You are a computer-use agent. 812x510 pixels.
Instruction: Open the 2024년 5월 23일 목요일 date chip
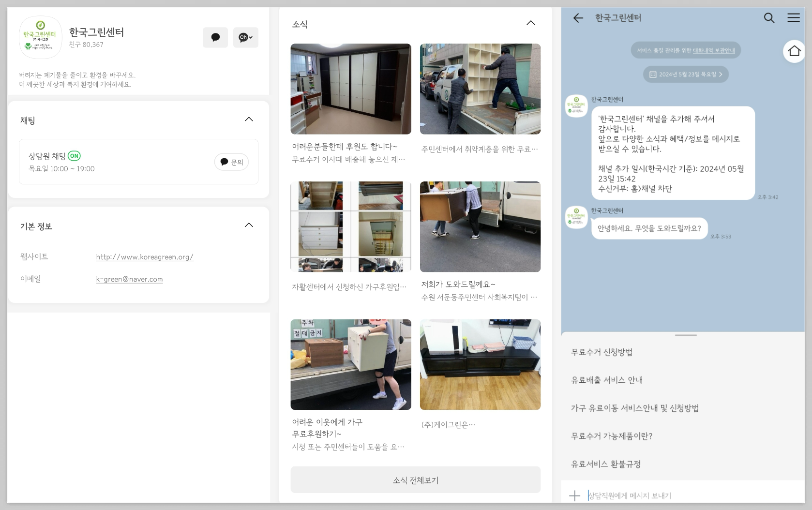click(x=686, y=74)
